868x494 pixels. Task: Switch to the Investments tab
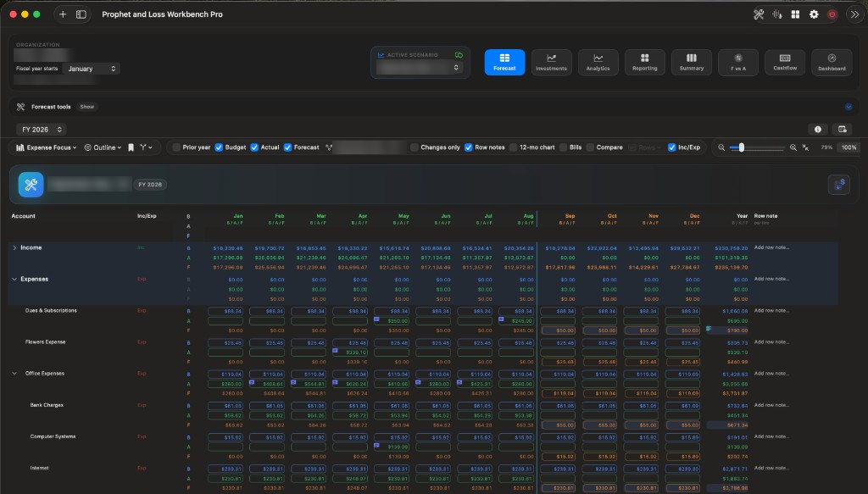551,62
